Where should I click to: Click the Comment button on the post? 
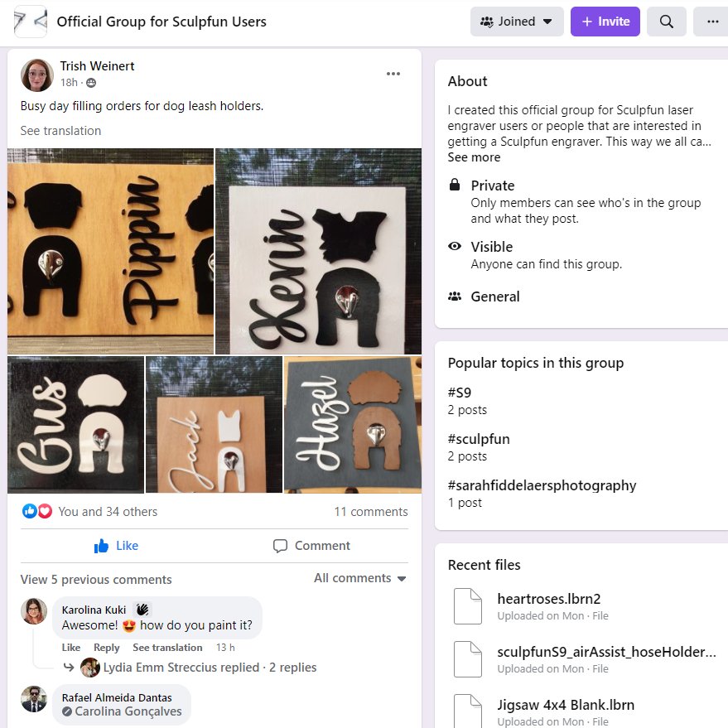[311, 546]
